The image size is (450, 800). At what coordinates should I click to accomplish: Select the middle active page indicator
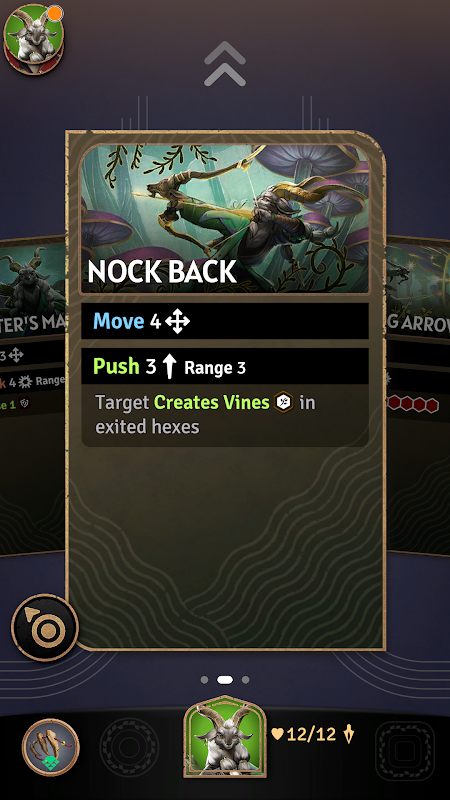[225, 680]
